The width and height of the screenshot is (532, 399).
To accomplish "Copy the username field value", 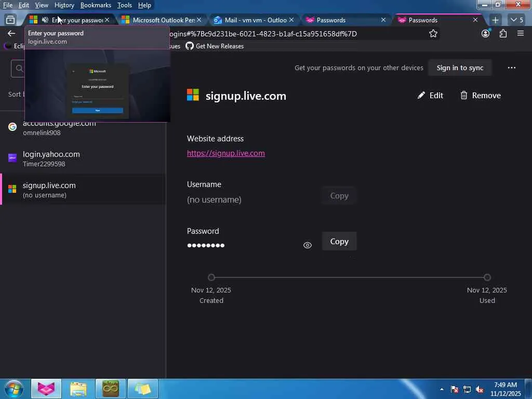I will click(339, 196).
